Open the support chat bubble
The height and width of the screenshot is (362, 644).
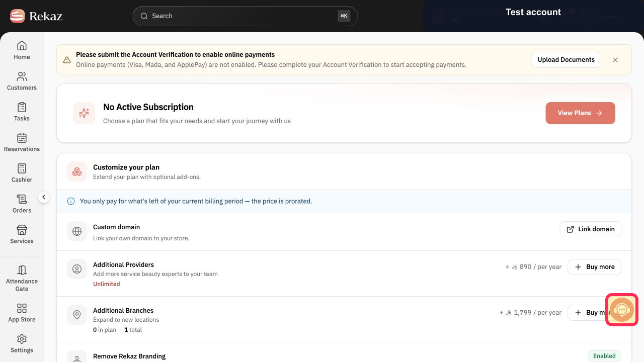622,310
